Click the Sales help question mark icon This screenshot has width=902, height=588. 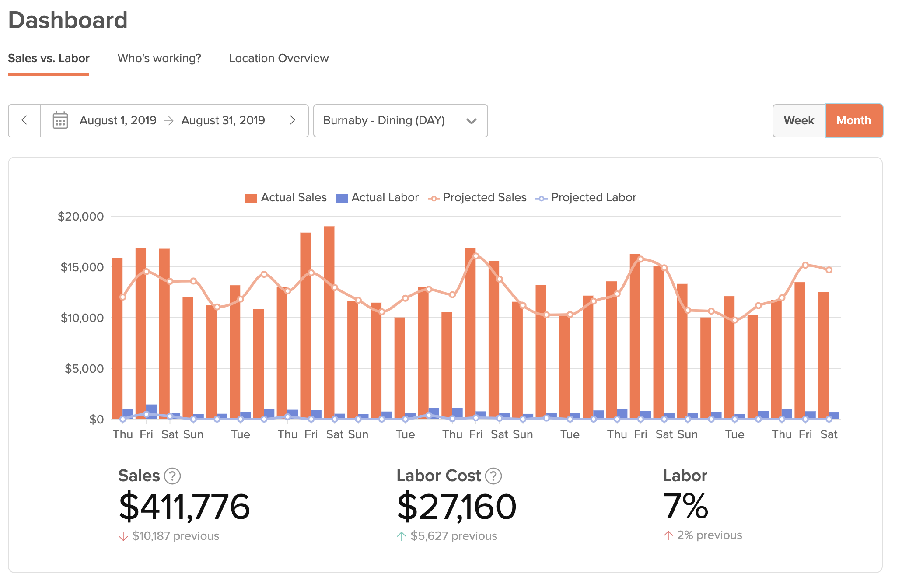(172, 476)
